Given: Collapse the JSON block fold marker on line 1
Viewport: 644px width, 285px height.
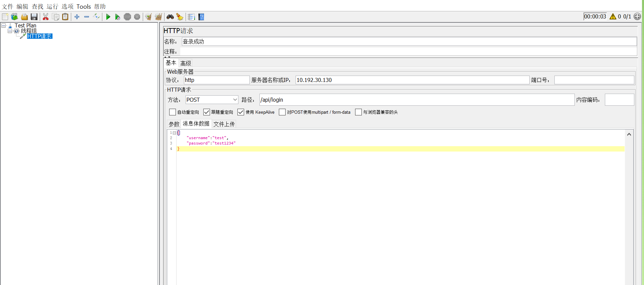Looking at the screenshot, I should click(174, 133).
